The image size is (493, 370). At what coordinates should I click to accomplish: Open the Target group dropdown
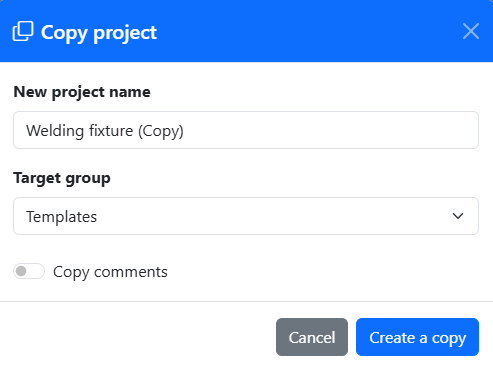246,216
